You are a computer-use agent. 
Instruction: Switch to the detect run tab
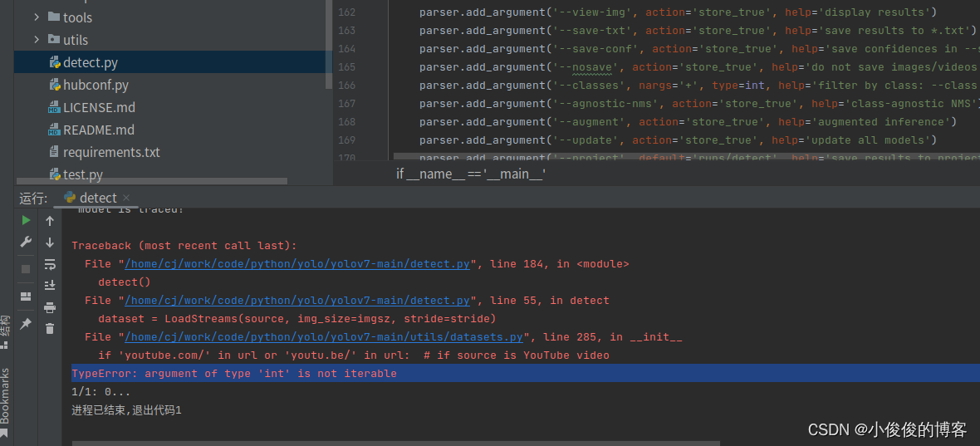[97, 198]
